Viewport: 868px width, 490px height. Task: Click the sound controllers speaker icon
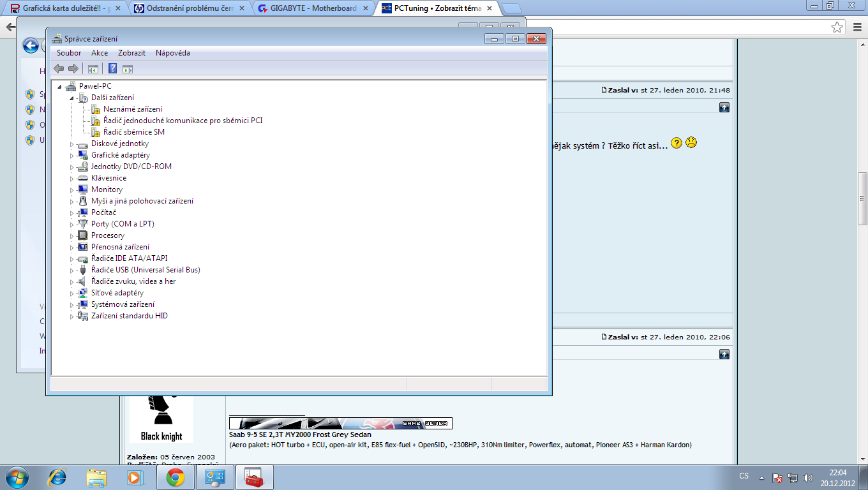(82, 281)
